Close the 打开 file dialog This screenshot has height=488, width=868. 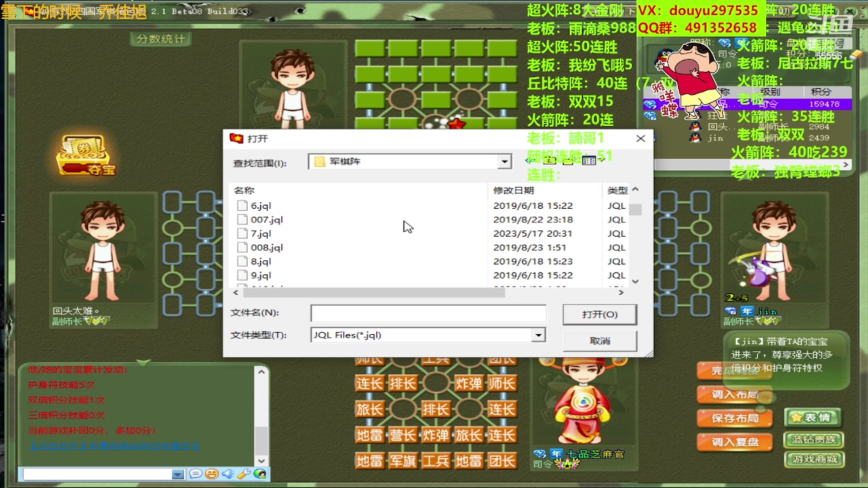click(640, 138)
